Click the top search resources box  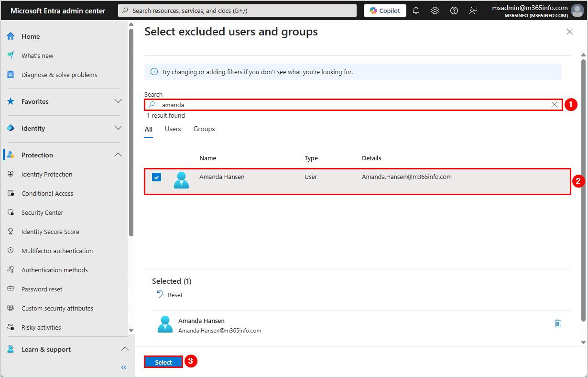[x=237, y=11]
